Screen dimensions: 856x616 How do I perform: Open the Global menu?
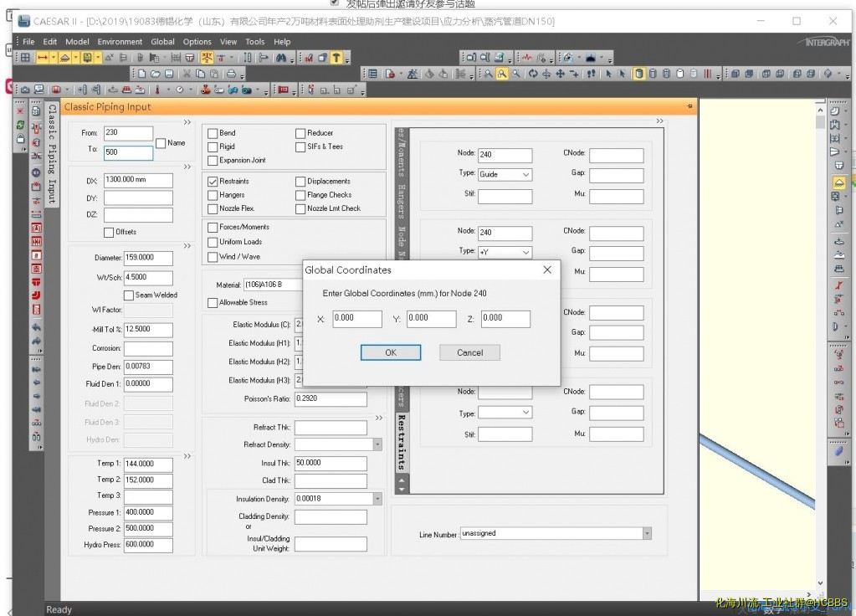click(x=162, y=42)
